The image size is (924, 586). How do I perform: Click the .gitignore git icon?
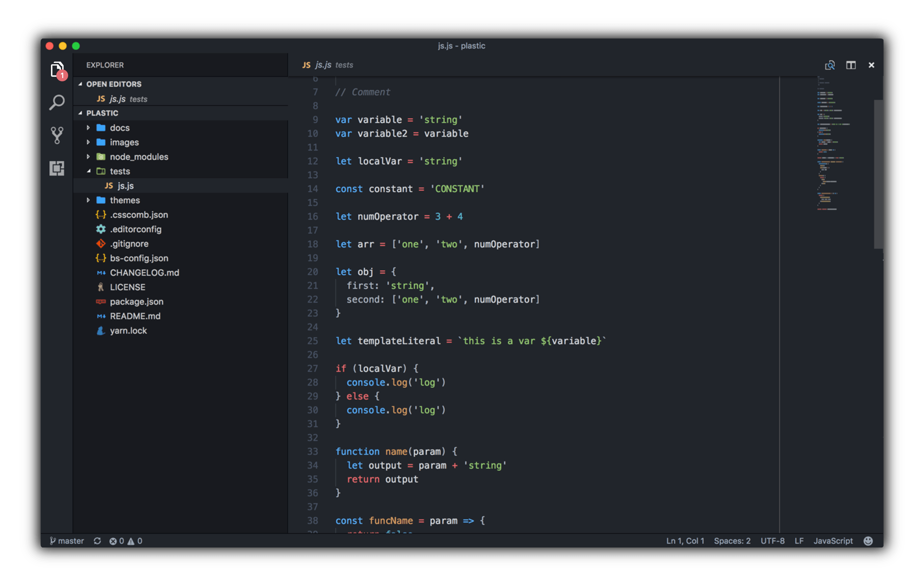pos(101,244)
